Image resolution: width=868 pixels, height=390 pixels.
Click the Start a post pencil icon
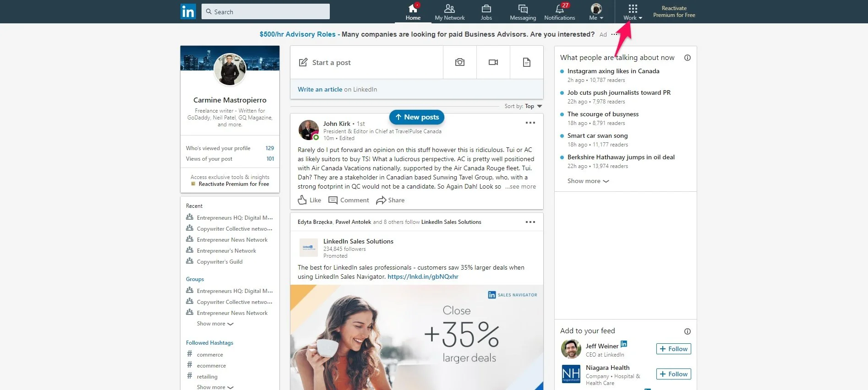[303, 62]
